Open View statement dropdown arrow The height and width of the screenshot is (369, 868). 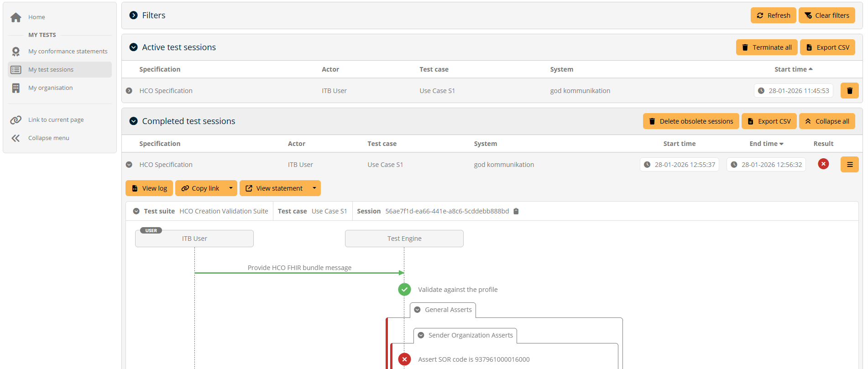pyautogui.click(x=314, y=188)
